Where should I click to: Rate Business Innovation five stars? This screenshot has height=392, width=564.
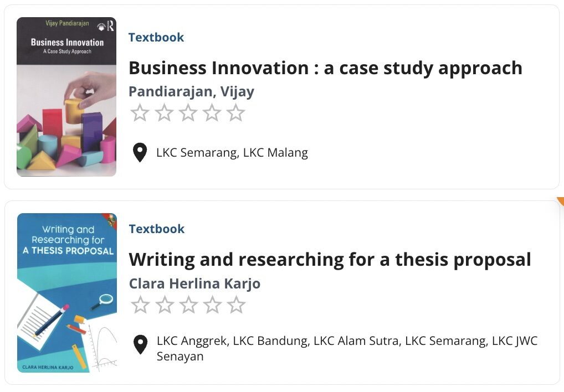pos(236,113)
